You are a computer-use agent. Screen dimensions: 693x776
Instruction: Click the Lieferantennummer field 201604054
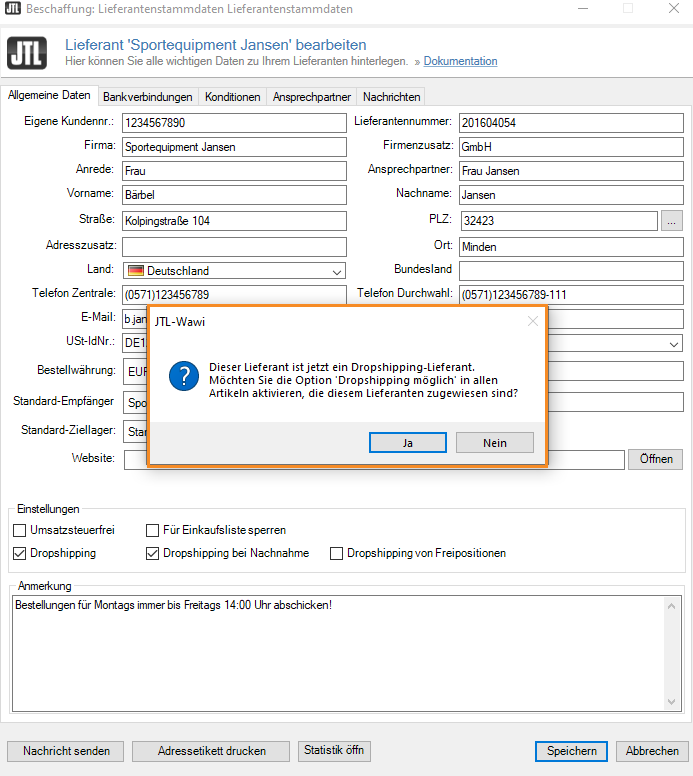[571, 123]
